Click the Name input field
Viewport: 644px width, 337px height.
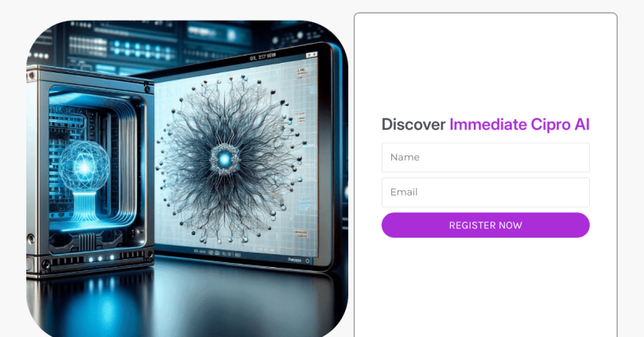[x=486, y=157]
